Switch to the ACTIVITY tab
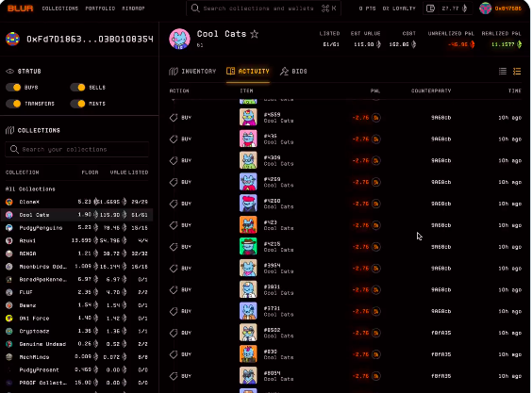Image resolution: width=532 pixels, height=393 pixels. (248, 72)
